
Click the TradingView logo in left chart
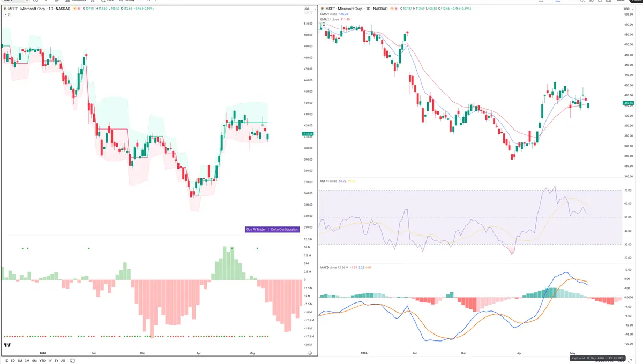pyautogui.click(x=8, y=345)
